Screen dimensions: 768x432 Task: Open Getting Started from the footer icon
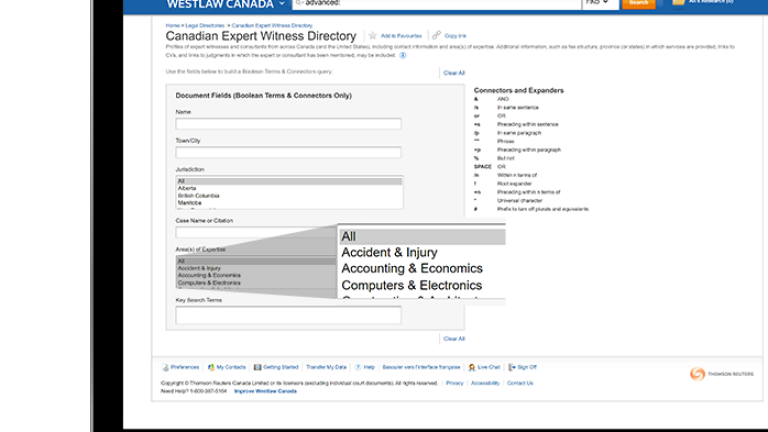coord(257,367)
